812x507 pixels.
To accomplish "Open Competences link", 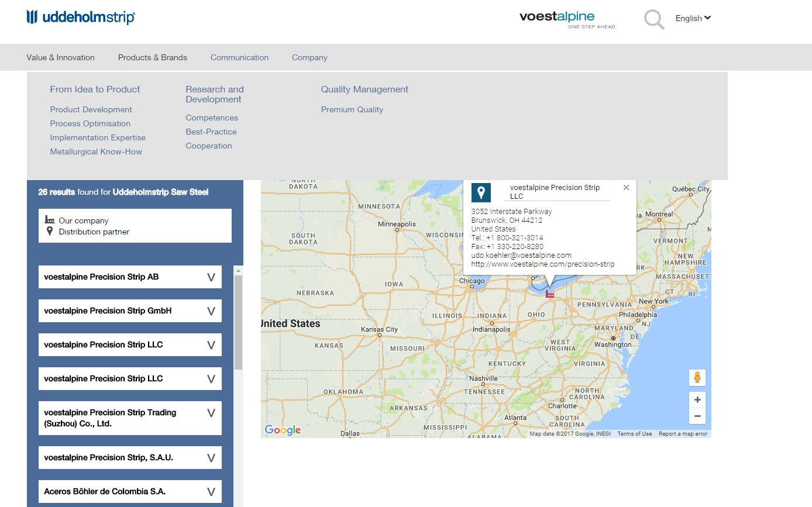I will 212,118.
